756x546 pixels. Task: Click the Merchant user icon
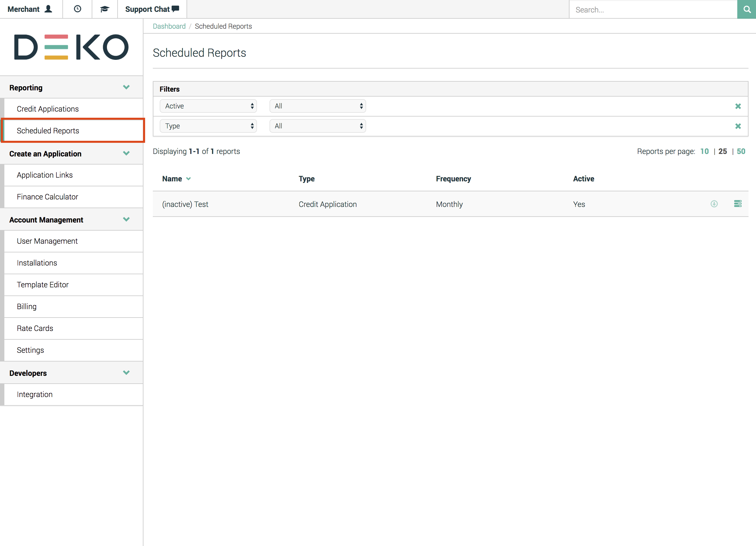coord(48,9)
